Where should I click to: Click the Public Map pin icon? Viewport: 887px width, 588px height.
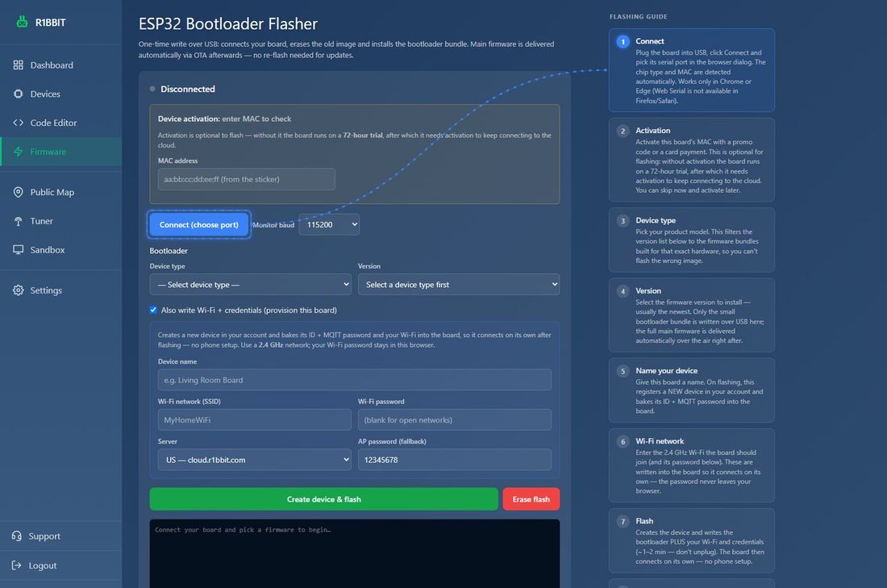click(x=18, y=193)
